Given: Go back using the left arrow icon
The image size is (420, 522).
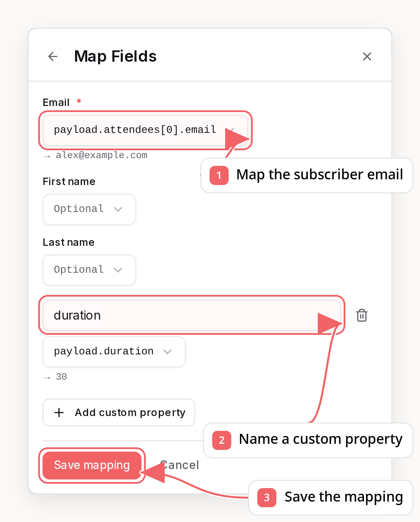Looking at the screenshot, I should coord(53,56).
